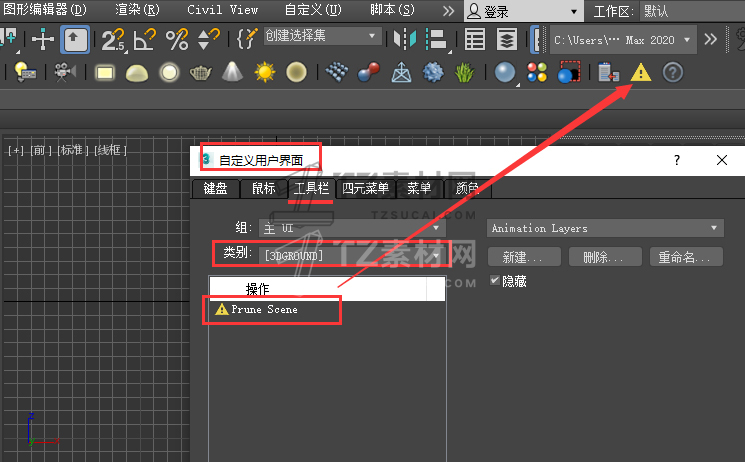The width and height of the screenshot is (745, 462).
Task: Open the 组 主 UI dropdown
Action: point(352,228)
